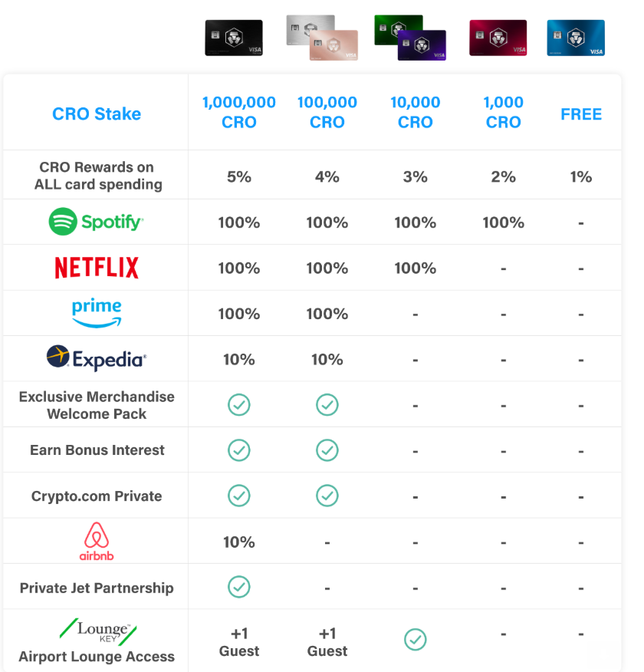Click the Netflix logo
This screenshot has width=644, height=672.
pos(97,268)
